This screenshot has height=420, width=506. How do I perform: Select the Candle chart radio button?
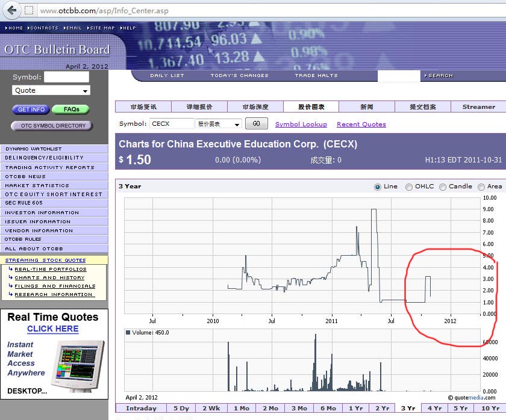coord(443,187)
